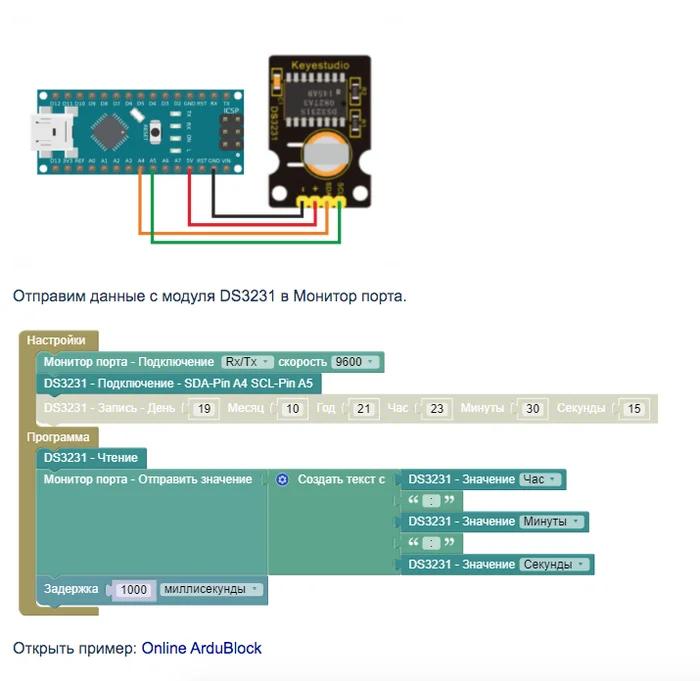Screen dimensions: 700x681
Task: Click the Час field with value 23
Action: [437, 409]
